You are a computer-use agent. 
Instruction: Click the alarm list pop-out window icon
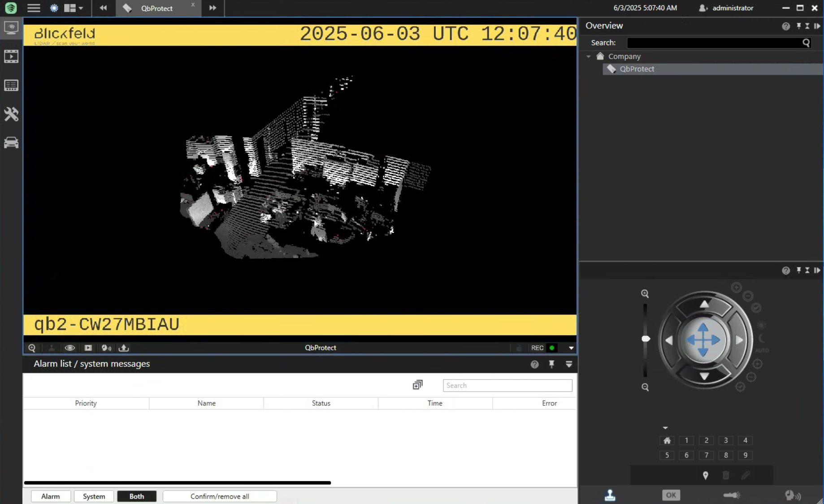point(417,385)
